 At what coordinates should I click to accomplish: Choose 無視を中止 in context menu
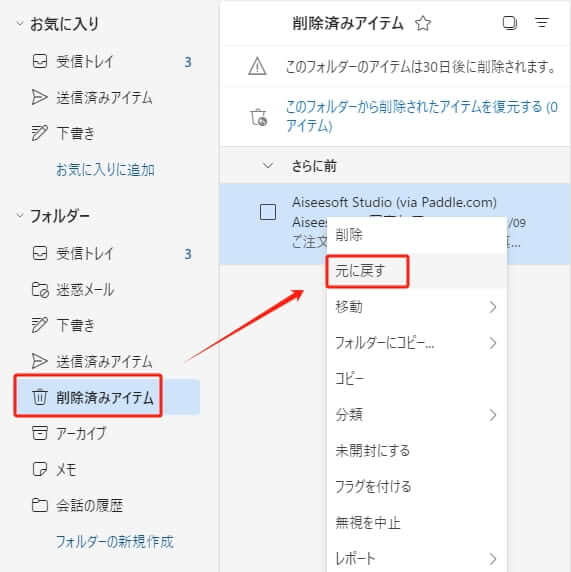tap(416, 523)
